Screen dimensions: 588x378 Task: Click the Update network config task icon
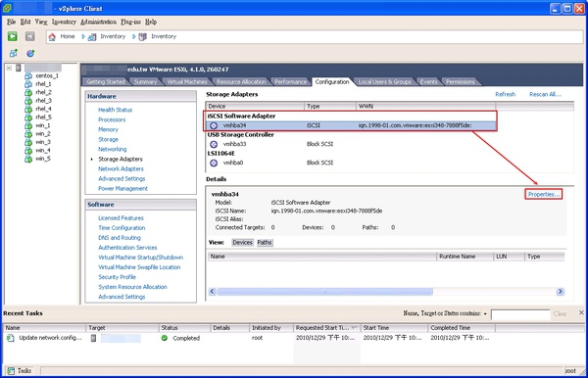click(11, 338)
